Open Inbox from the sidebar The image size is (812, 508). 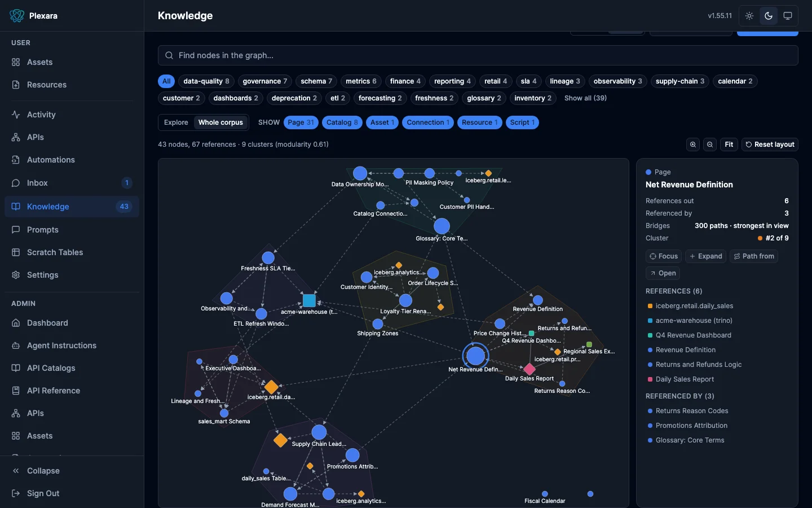[x=72, y=183]
